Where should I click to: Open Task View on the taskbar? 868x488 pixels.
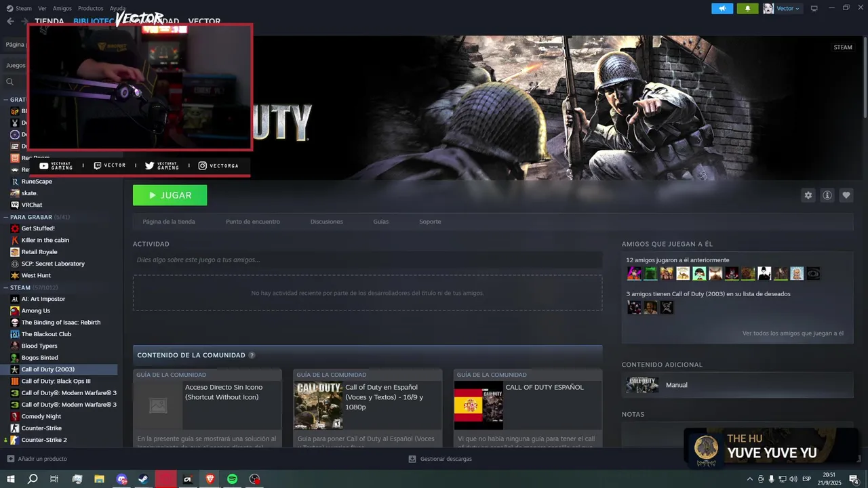[x=54, y=479]
